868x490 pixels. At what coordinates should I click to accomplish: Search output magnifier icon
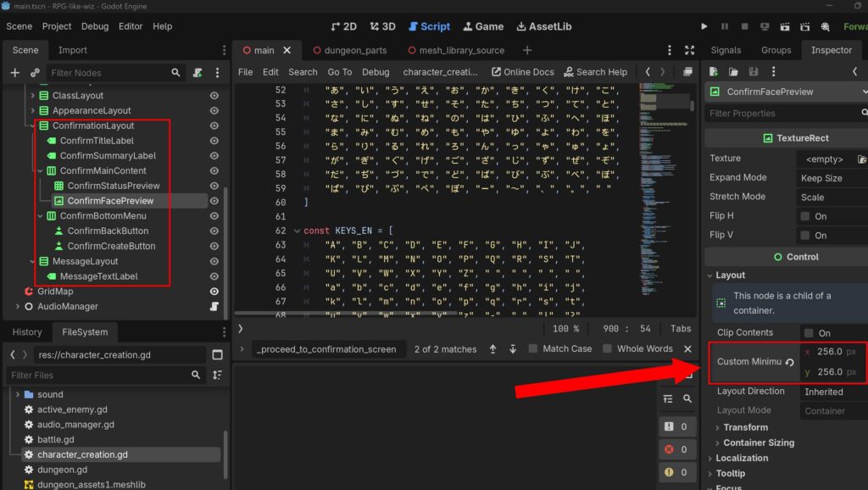pyautogui.click(x=687, y=398)
